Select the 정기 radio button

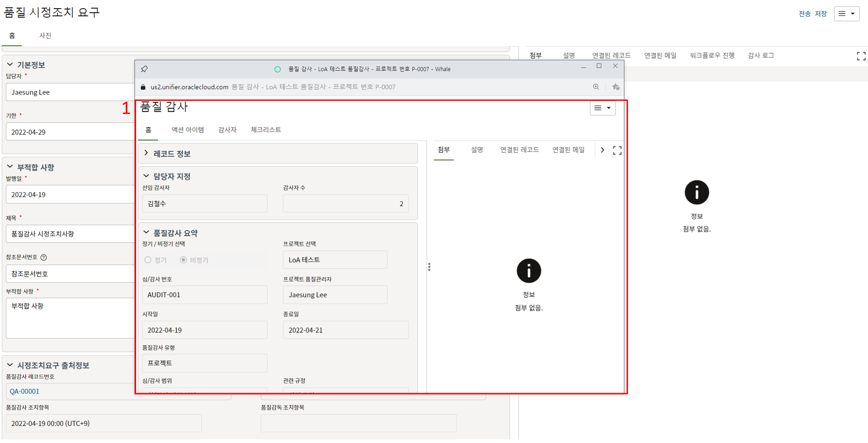tap(148, 260)
